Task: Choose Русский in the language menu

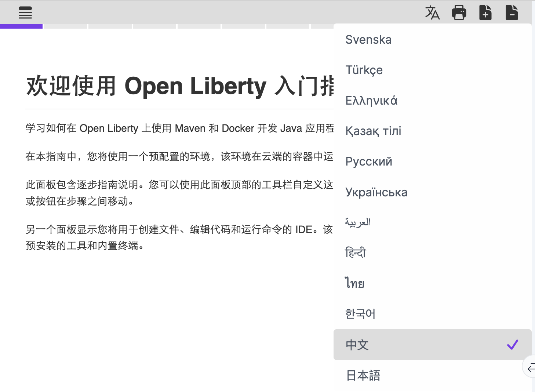Action: click(x=432, y=161)
